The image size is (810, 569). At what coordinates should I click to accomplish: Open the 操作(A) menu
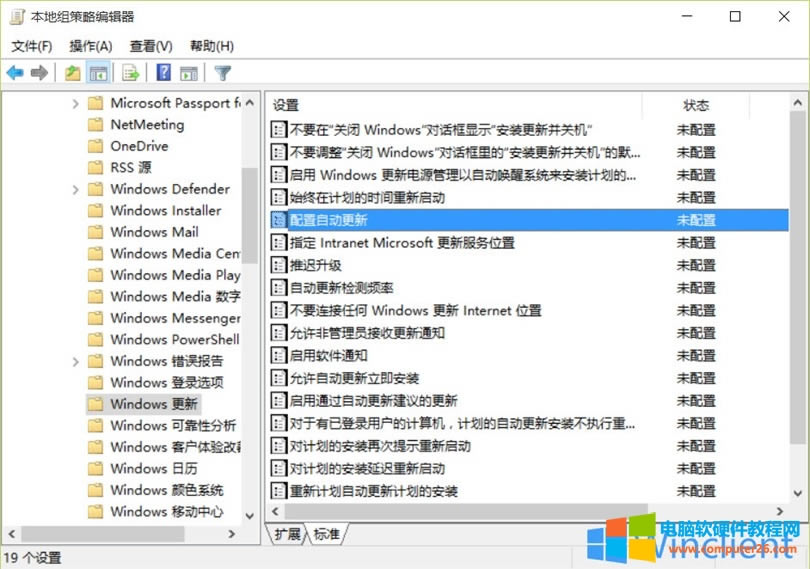point(91,46)
